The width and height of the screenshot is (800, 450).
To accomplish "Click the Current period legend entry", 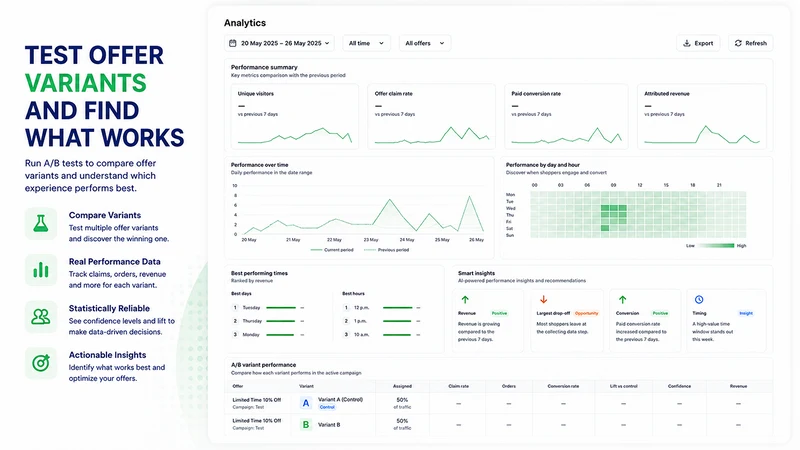I will [332, 250].
